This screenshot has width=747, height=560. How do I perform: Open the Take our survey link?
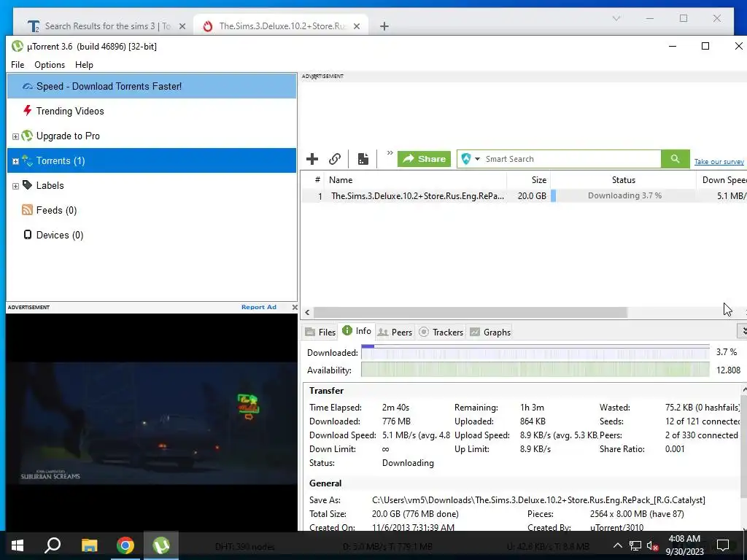pos(719,162)
